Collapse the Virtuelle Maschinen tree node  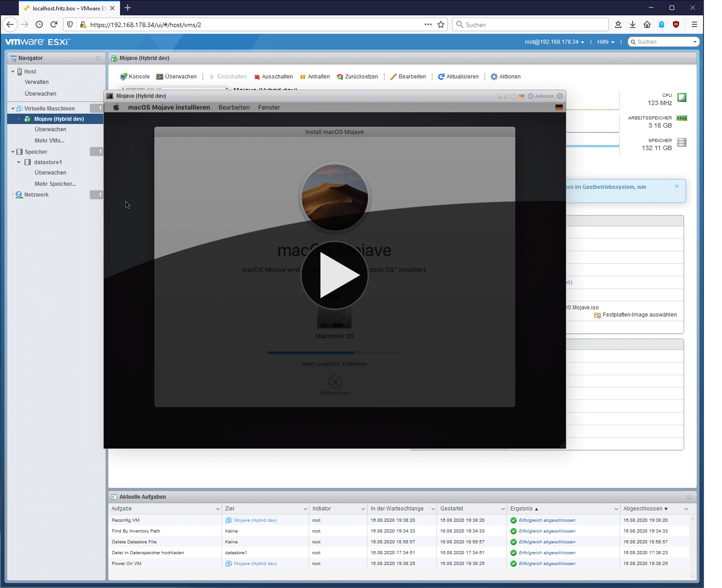(13, 109)
